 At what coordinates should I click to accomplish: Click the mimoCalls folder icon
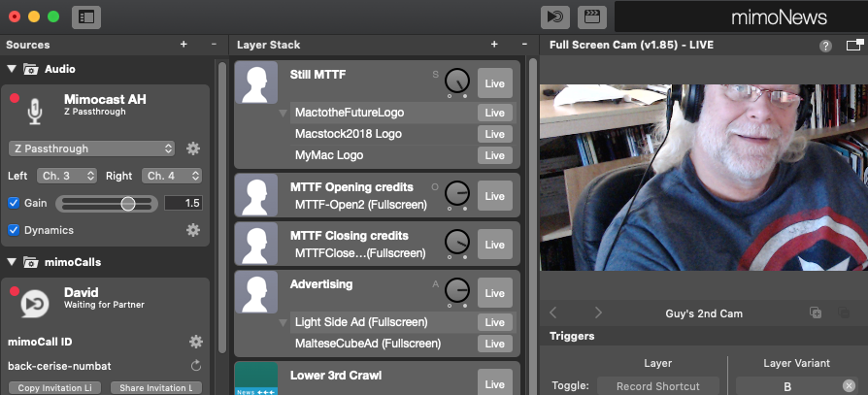tap(30, 262)
